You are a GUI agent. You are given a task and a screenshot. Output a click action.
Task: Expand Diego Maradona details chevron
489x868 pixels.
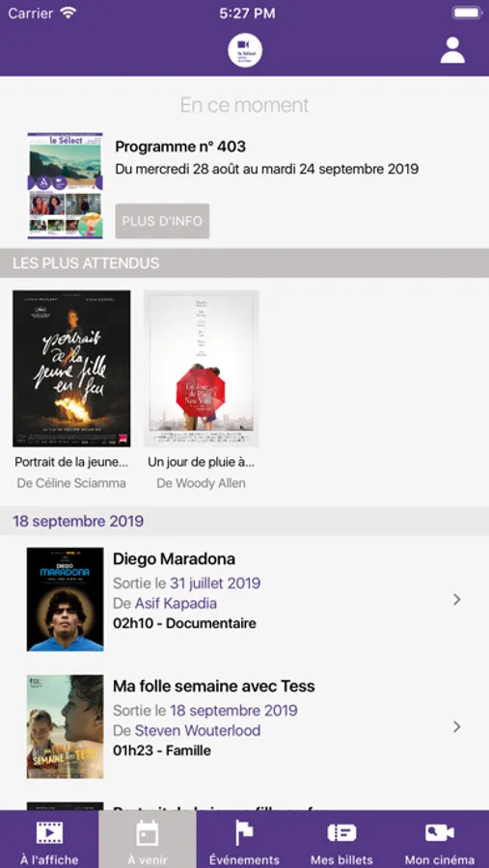[457, 600]
